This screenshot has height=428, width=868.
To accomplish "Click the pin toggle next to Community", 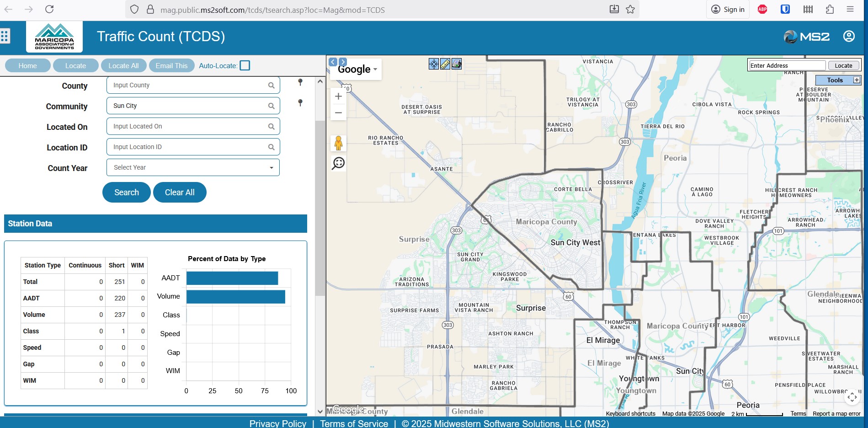I will pyautogui.click(x=300, y=103).
